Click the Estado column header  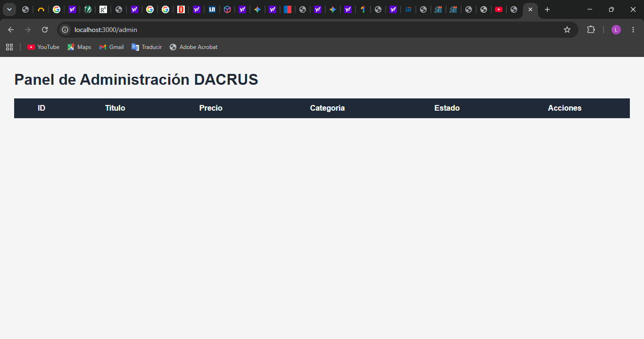pos(447,108)
